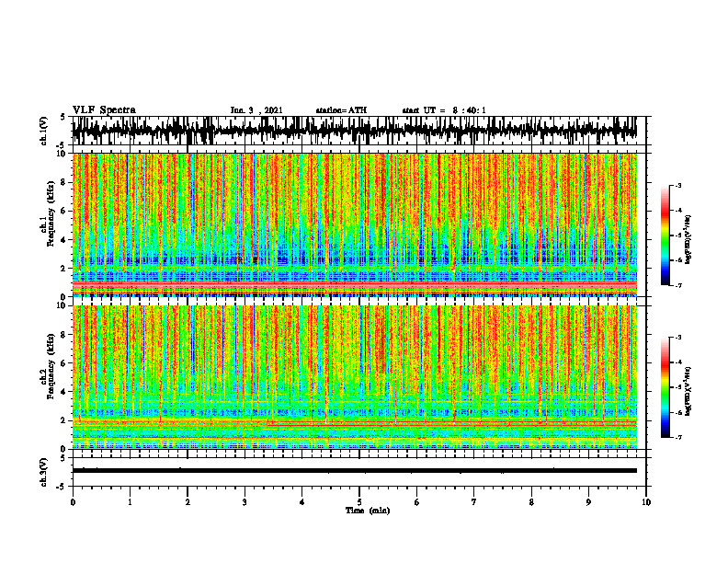Click ch.2 frequency axis "4" tick label
Viewport: 728px width, 563px height.
(x=64, y=392)
